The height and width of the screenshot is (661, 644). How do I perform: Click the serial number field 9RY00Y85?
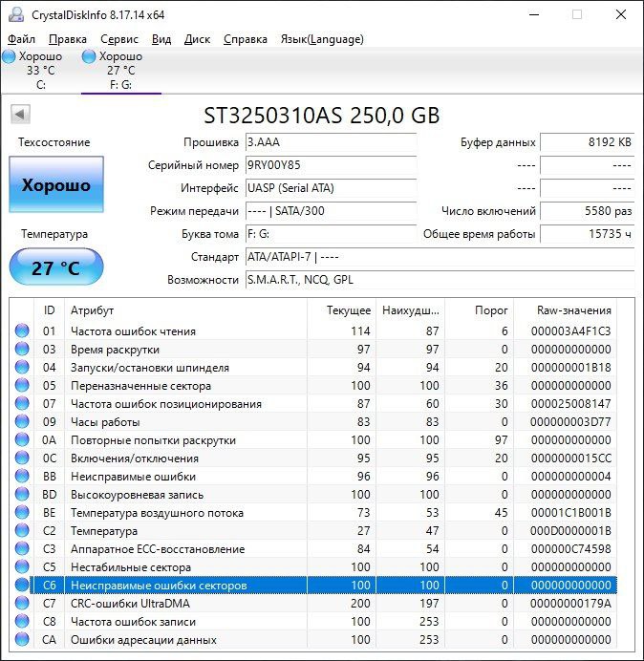click(x=331, y=165)
